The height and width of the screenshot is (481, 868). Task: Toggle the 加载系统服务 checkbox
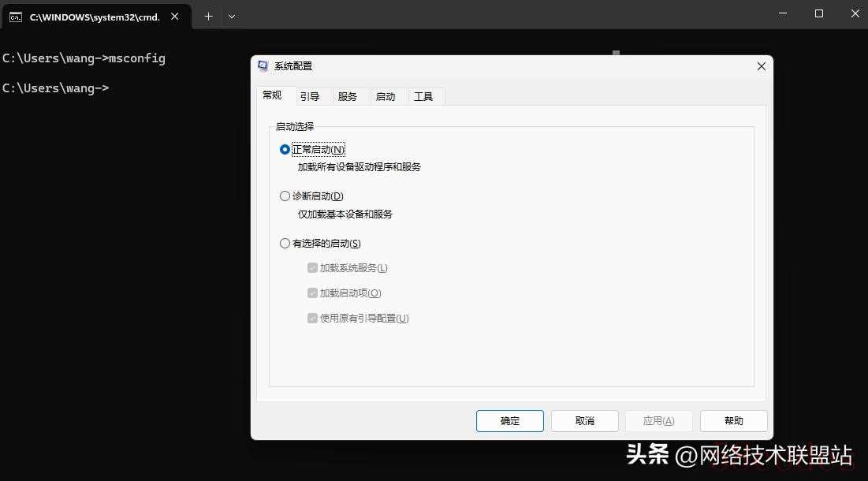click(312, 268)
